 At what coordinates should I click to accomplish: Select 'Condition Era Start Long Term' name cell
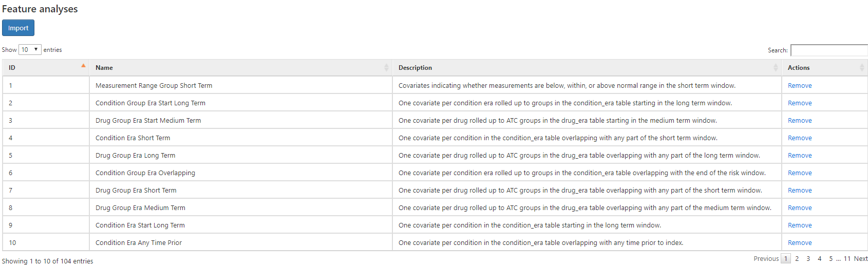[240, 225]
